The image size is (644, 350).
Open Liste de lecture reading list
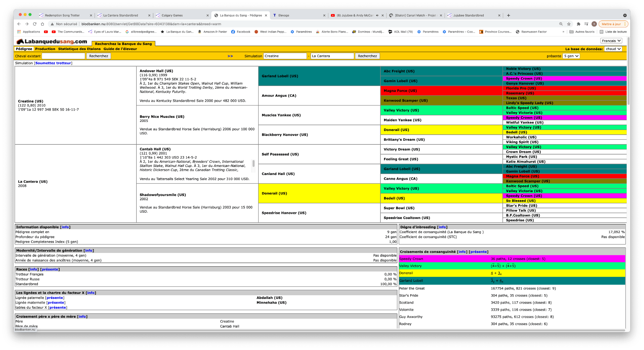tap(613, 32)
